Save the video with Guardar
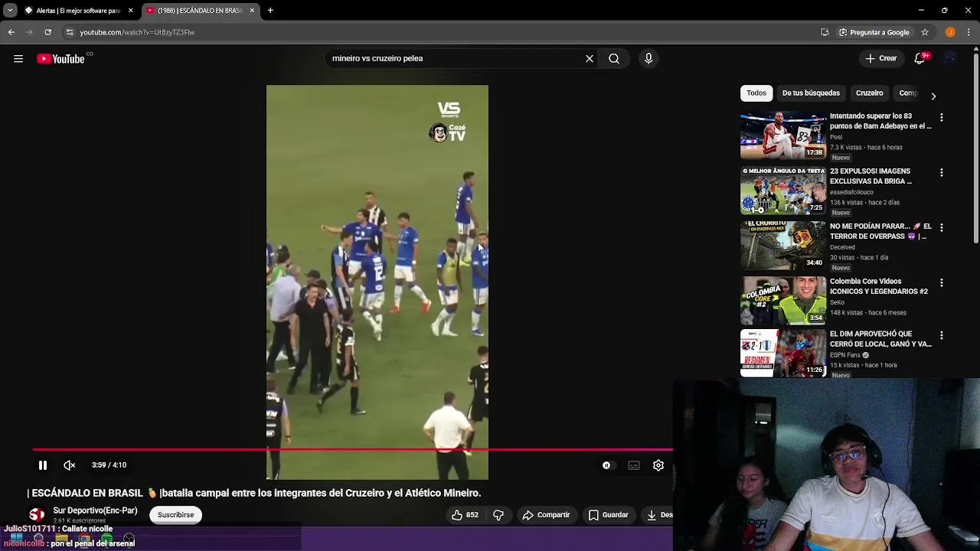The height and width of the screenshot is (551, 980). click(609, 515)
